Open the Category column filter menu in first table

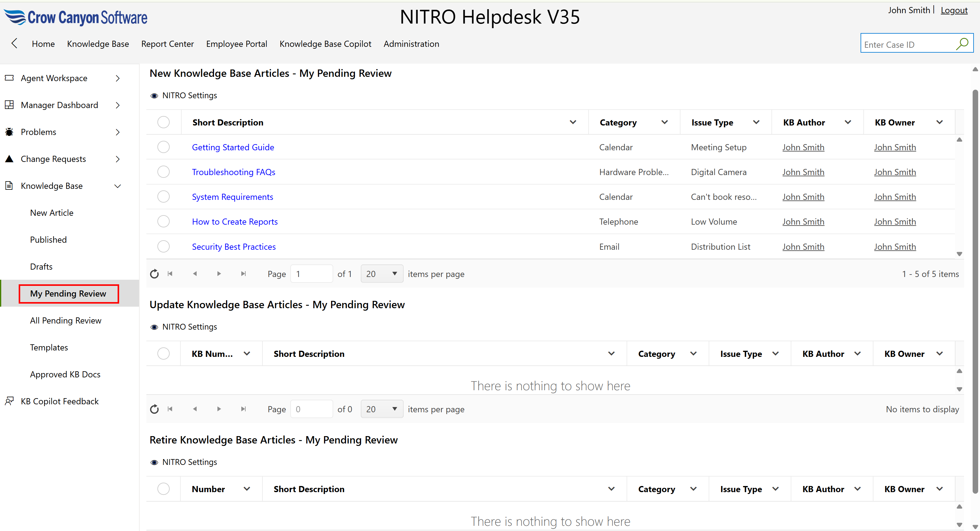tap(664, 122)
